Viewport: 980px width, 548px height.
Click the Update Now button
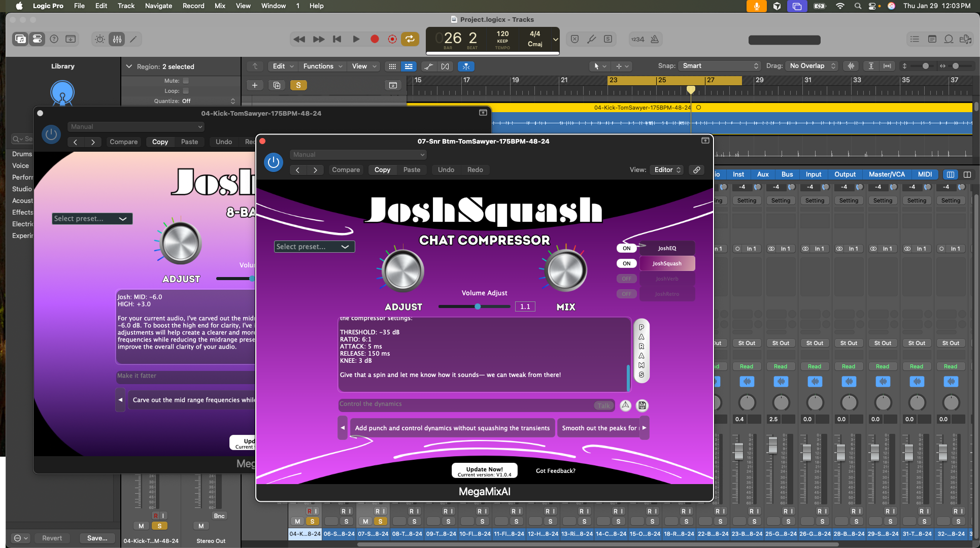tap(484, 471)
